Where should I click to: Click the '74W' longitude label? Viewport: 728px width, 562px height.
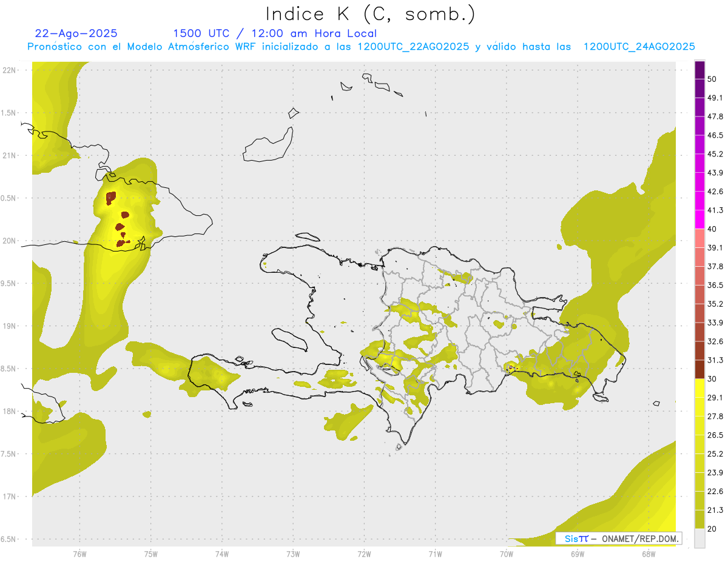222,554
